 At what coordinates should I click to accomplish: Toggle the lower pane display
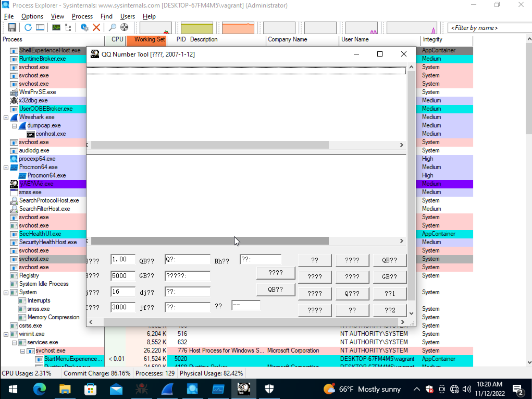click(40, 27)
